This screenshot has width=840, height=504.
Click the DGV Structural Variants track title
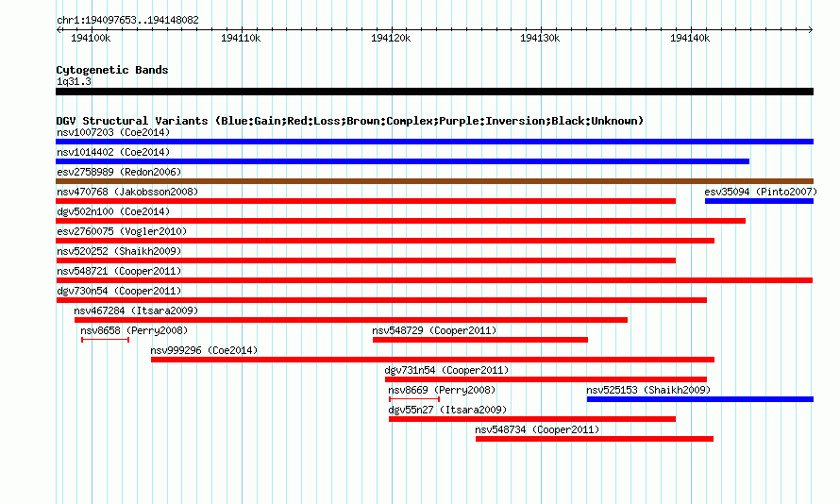tap(350, 121)
